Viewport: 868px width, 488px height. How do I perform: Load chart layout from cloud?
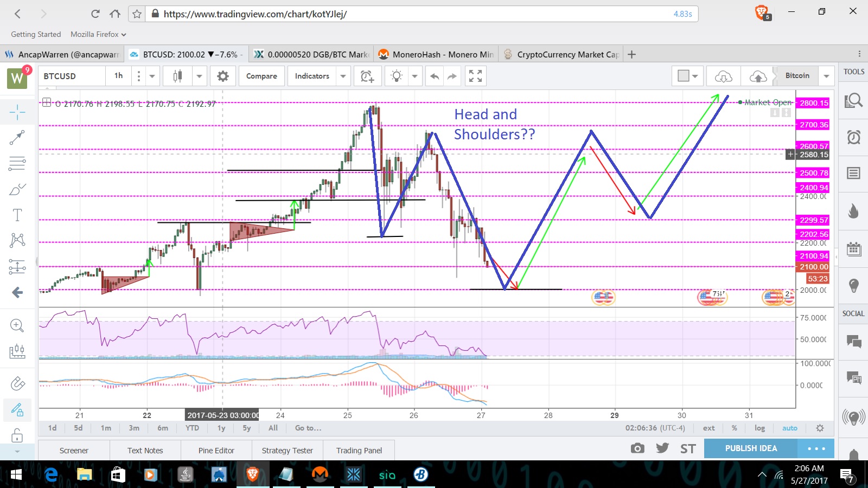(x=724, y=76)
